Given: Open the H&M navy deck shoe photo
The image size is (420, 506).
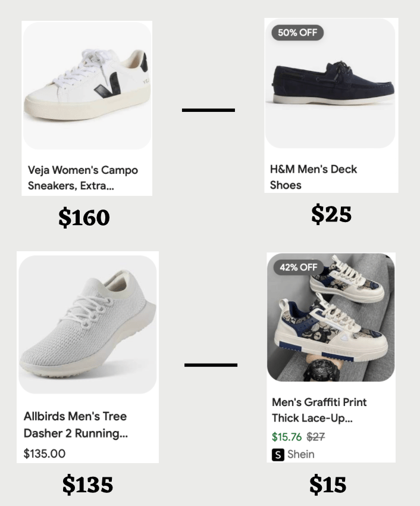Looking at the screenshot, I should coord(330,83).
